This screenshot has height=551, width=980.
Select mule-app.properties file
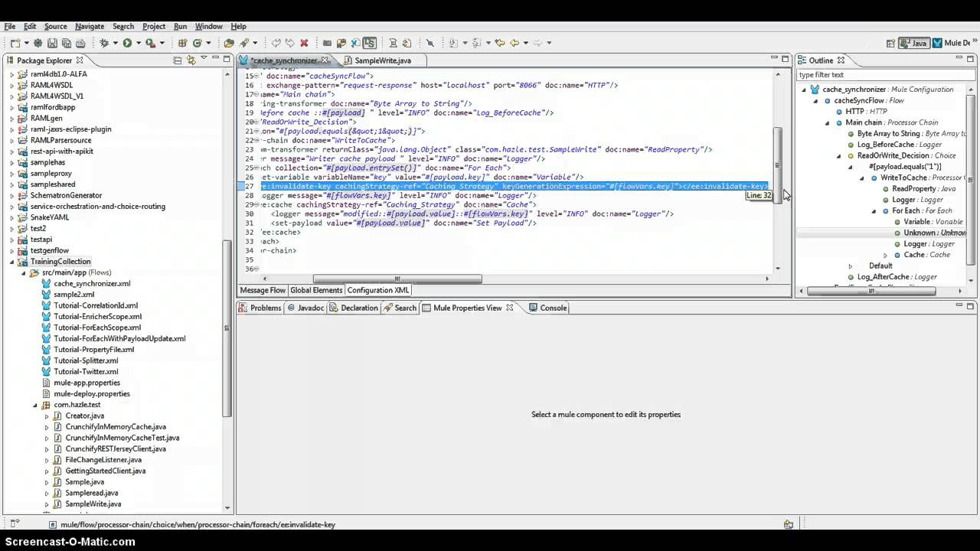click(x=87, y=383)
